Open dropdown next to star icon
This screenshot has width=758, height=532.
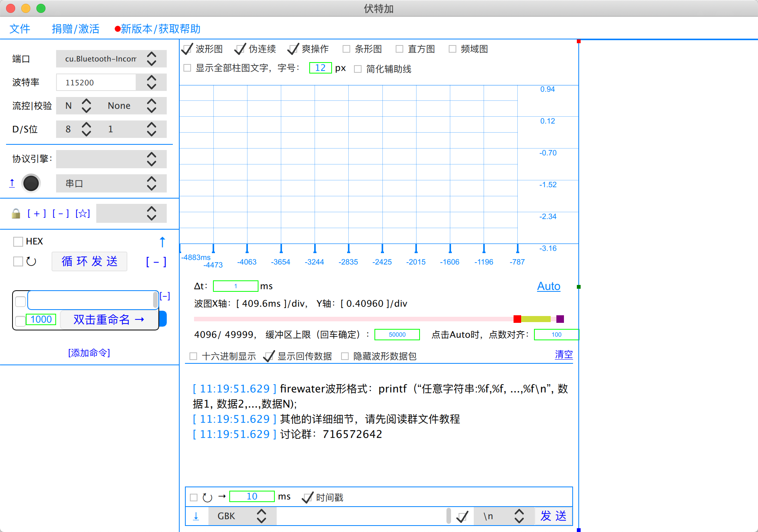pos(131,213)
